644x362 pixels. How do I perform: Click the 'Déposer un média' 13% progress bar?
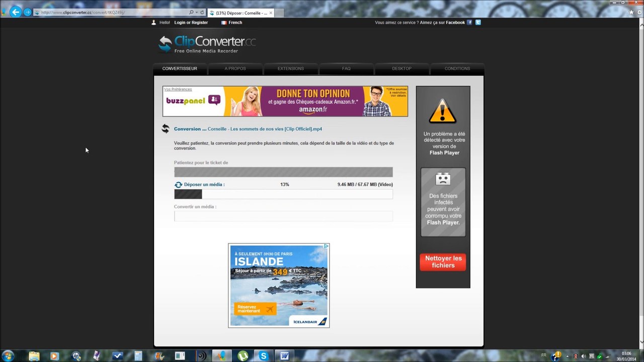[283, 194]
